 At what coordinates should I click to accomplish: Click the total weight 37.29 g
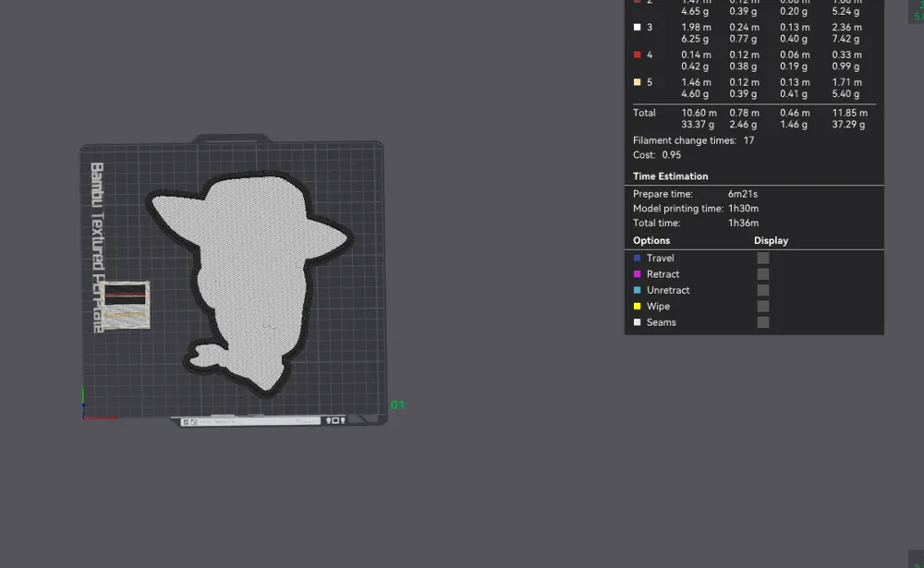[x=848, y=125]
